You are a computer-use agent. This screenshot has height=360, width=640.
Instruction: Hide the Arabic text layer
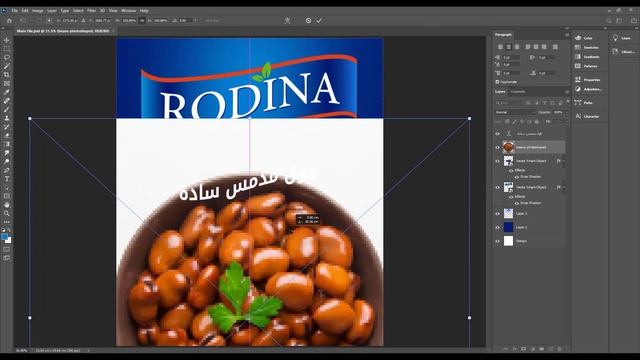pos(497,133)
